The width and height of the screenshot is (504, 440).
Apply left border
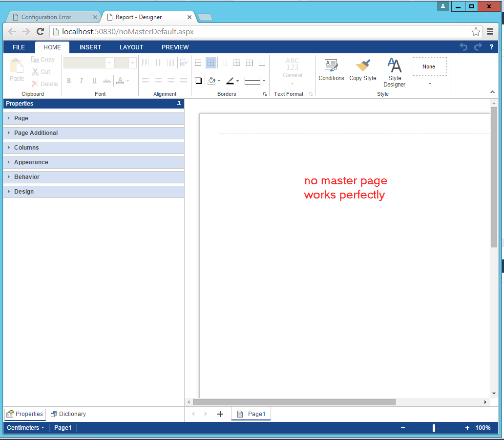tap(224, 63)
